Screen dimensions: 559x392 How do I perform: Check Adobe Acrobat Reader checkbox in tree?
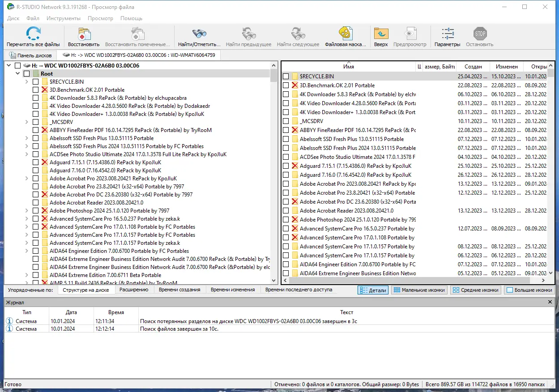(x=36, y=203)
